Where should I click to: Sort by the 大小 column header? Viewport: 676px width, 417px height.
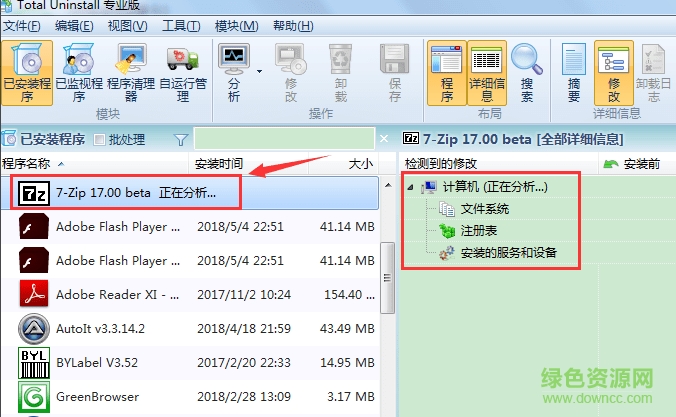360,163
